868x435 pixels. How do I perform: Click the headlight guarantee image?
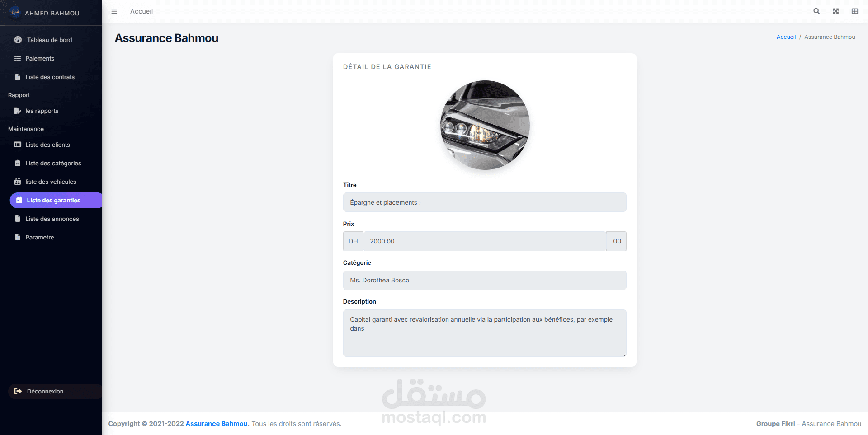coord(485,125)
